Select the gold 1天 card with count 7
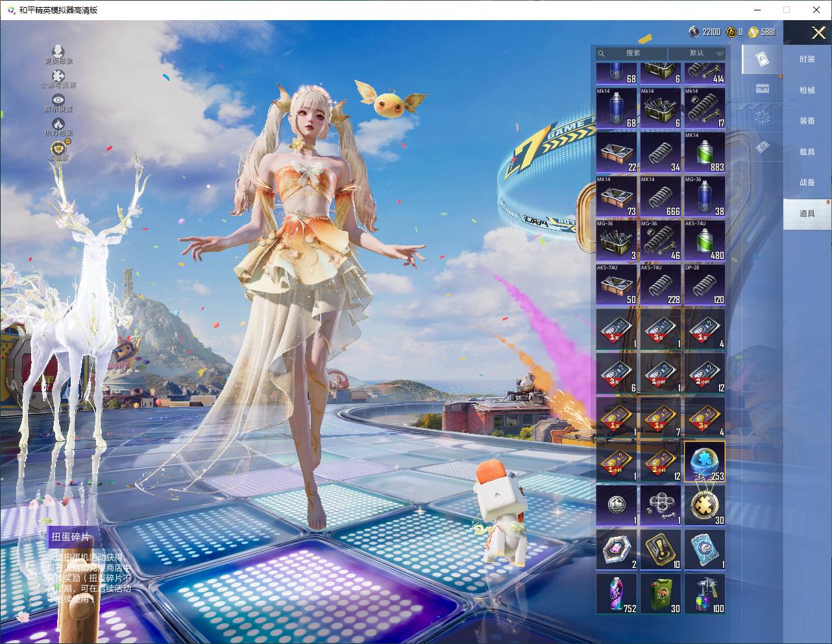The width and height of the screenshot is (832, 644). (661, 417)
